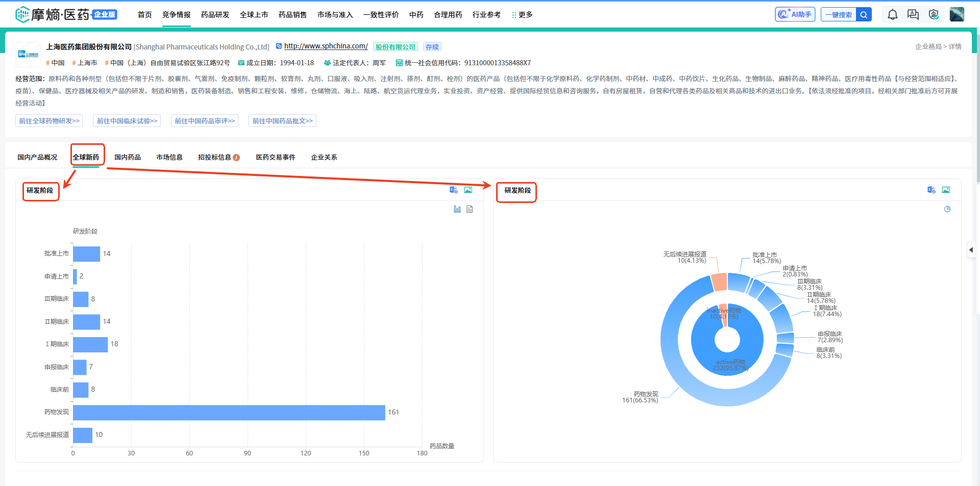Click the 批准上市 bar with 14
980x486 pixels.
click(x=86, y=254)
